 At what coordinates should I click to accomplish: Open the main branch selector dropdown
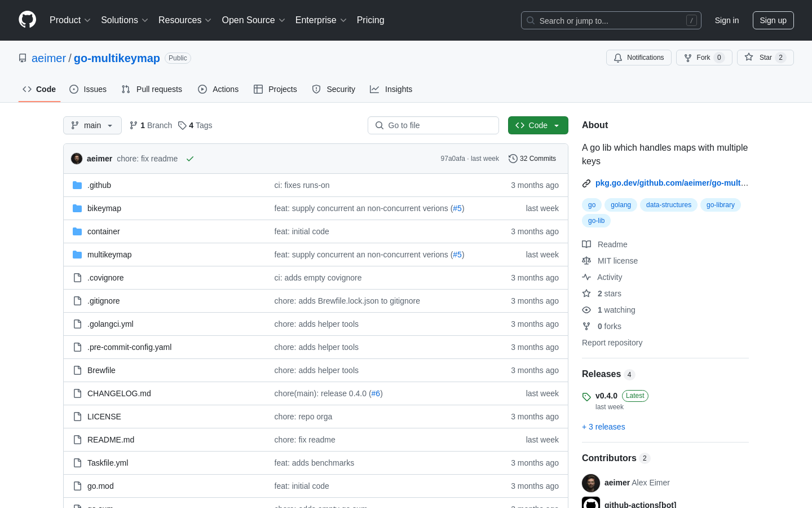(x=92, y=125)
